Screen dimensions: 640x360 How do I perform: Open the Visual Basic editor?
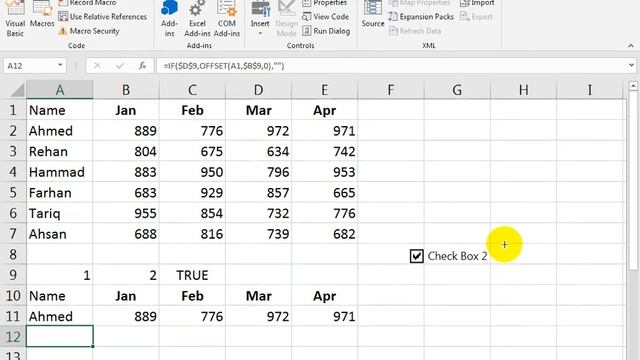(x=15, y=19)
